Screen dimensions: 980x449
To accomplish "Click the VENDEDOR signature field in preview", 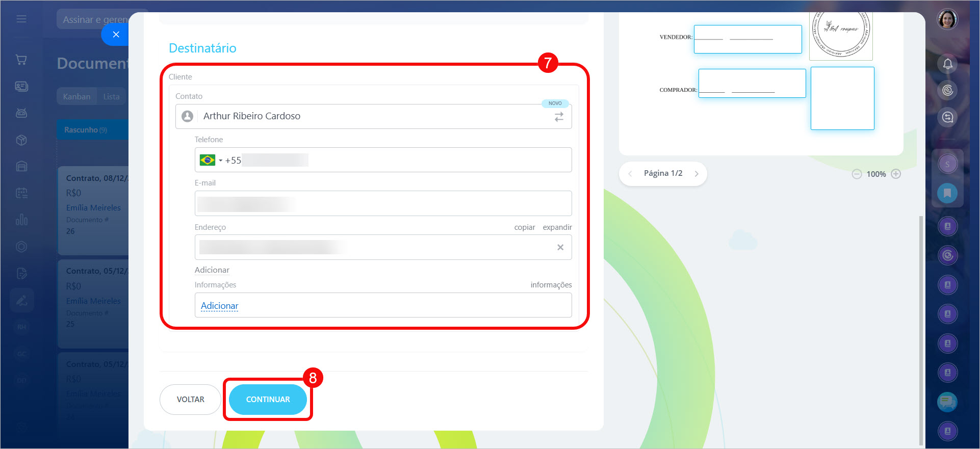I will [x=747, y=39].
